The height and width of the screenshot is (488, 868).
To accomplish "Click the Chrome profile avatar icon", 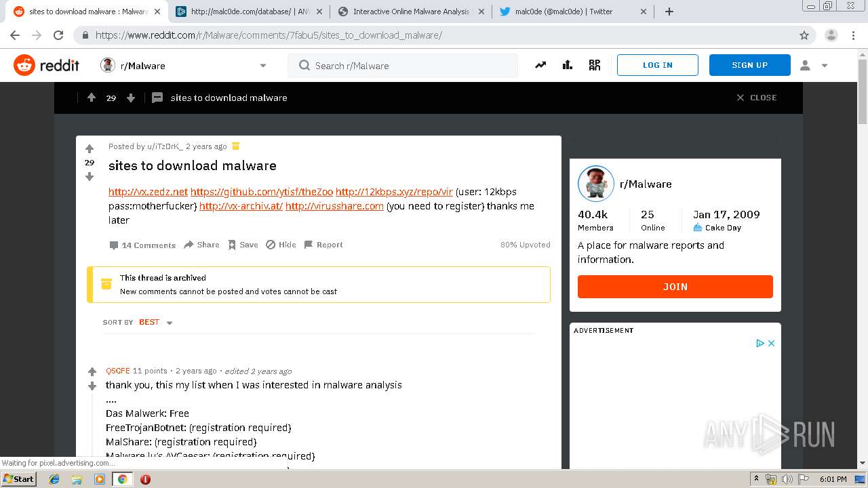I will pos(831,35).
